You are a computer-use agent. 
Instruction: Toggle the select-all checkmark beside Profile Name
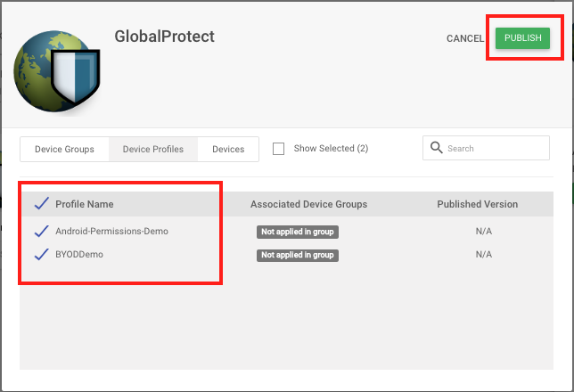(x=42, y=203)
